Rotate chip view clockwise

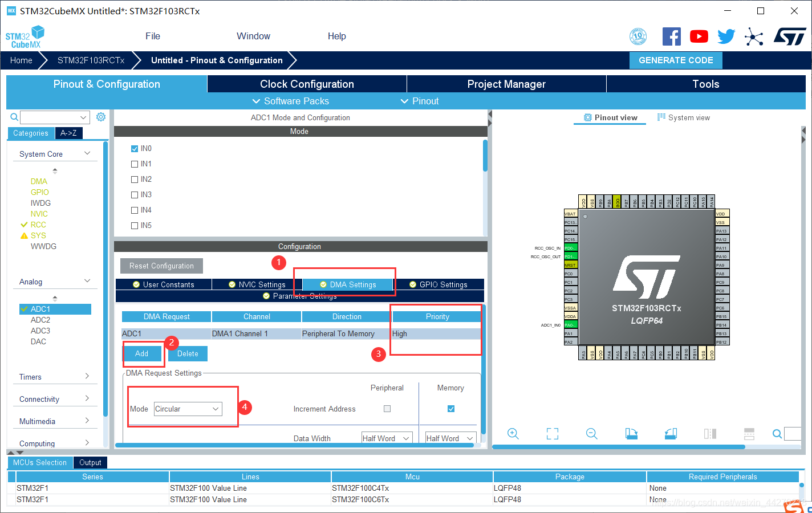point(631,434)
